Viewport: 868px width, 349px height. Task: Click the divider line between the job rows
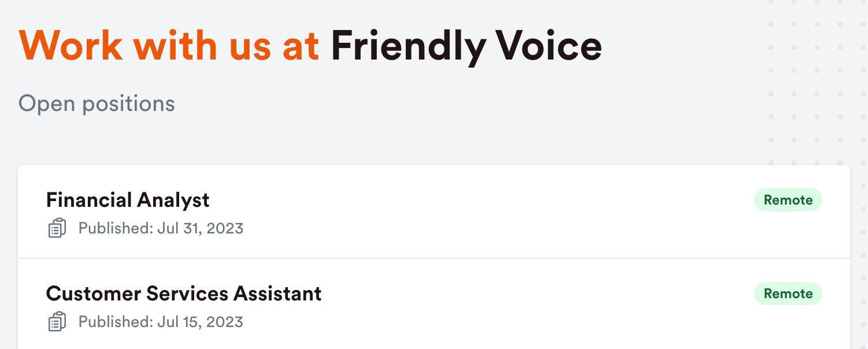(434, 258)
